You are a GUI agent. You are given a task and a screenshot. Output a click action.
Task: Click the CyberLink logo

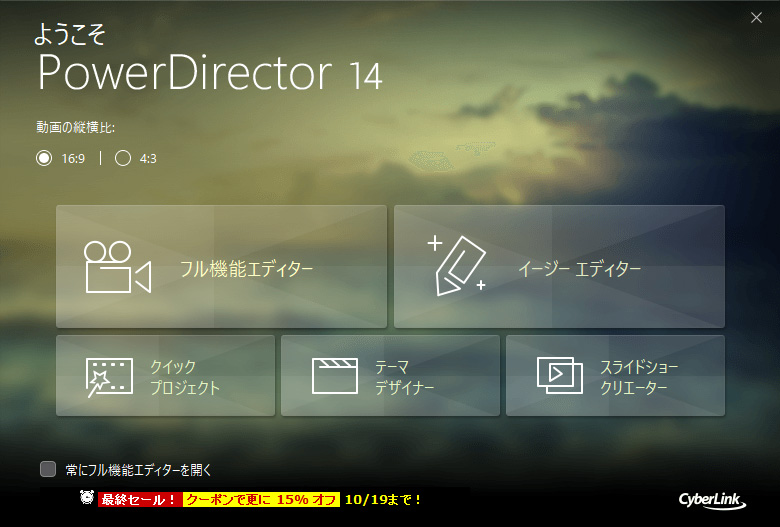pos(712,500)
